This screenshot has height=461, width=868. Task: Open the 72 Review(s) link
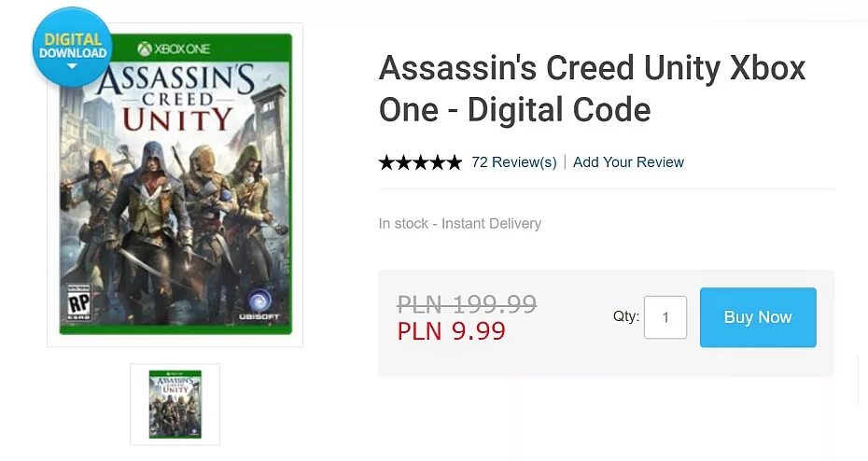pos(513,162)
